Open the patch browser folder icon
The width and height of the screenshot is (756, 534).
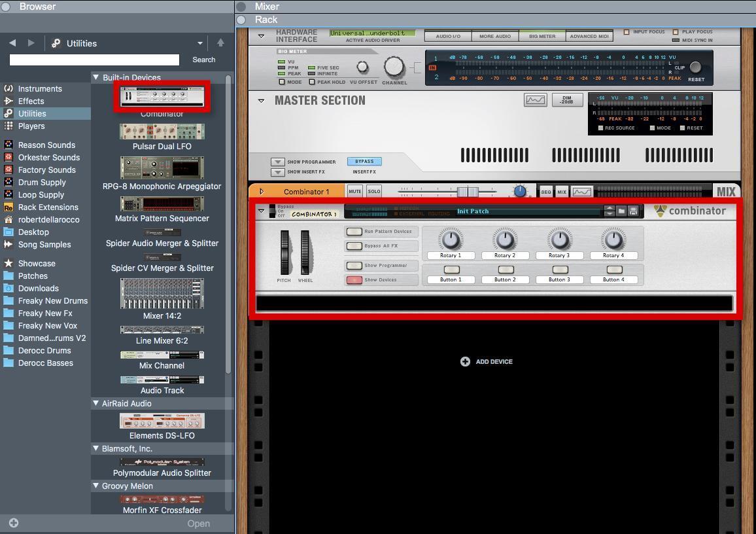(621, 211)
